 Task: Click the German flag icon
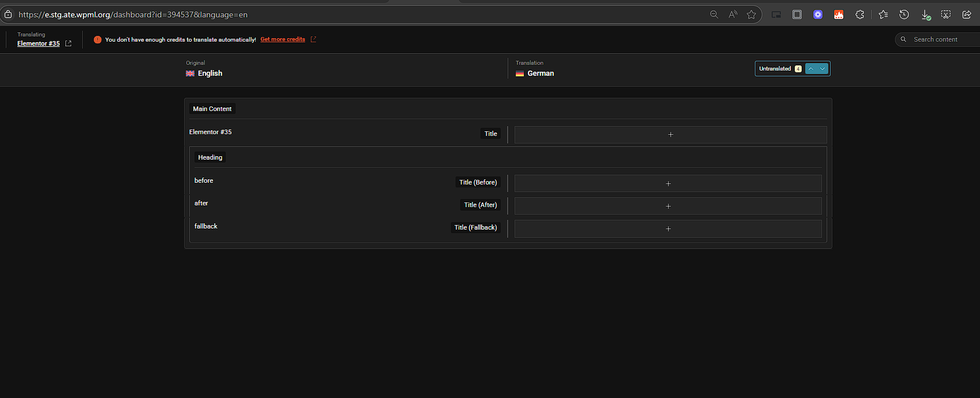point(520,73)
